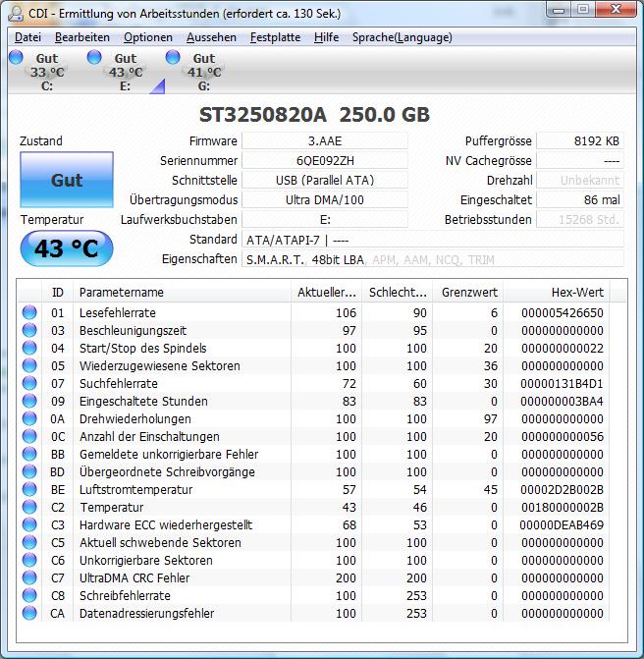Select the ST3250820A 250.0 GB drive title
This screenshot has width=644, height=659.
pos(315,115)
